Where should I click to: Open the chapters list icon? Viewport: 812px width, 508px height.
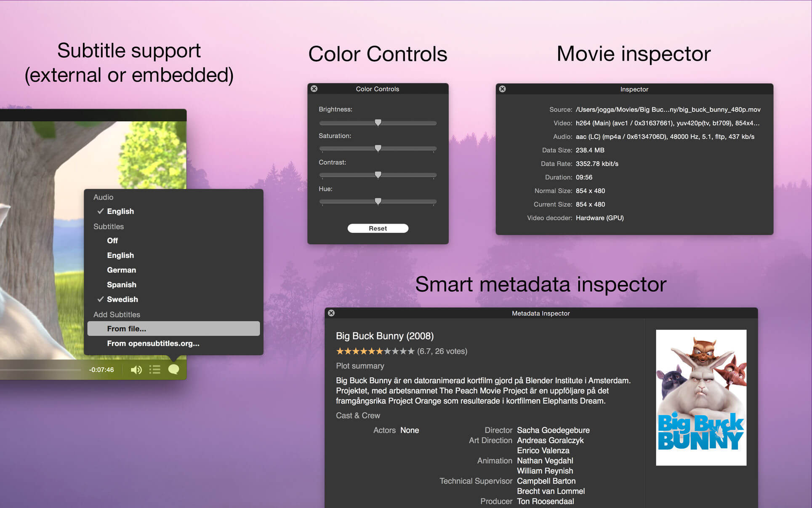click(155, 370)
